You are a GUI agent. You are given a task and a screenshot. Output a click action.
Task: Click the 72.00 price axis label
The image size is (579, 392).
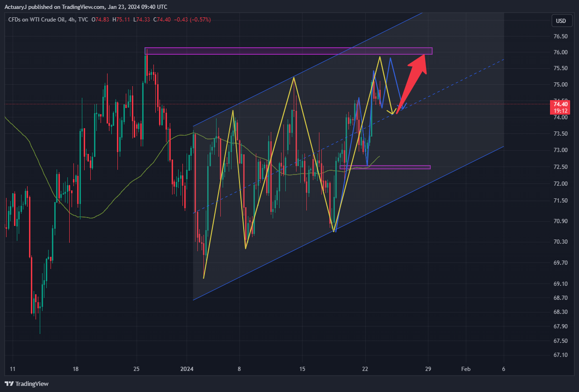[561, 184]
